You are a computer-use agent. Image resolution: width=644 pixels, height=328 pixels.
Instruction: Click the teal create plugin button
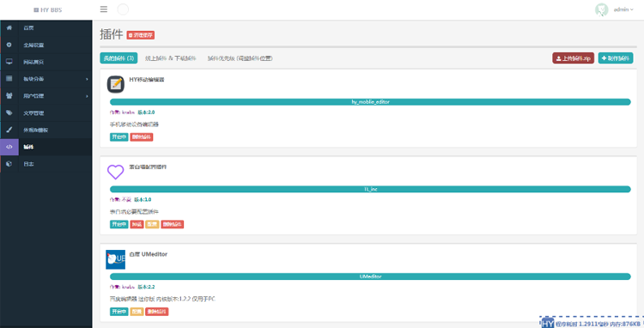point(616,58)
